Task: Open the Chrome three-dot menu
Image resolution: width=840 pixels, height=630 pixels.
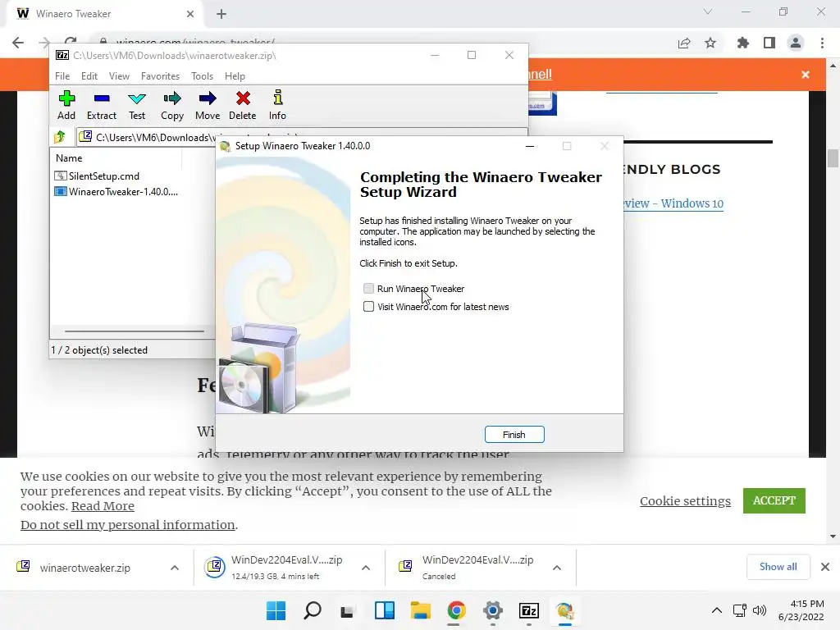Action: pyautogui.click(x=822, y=43)
